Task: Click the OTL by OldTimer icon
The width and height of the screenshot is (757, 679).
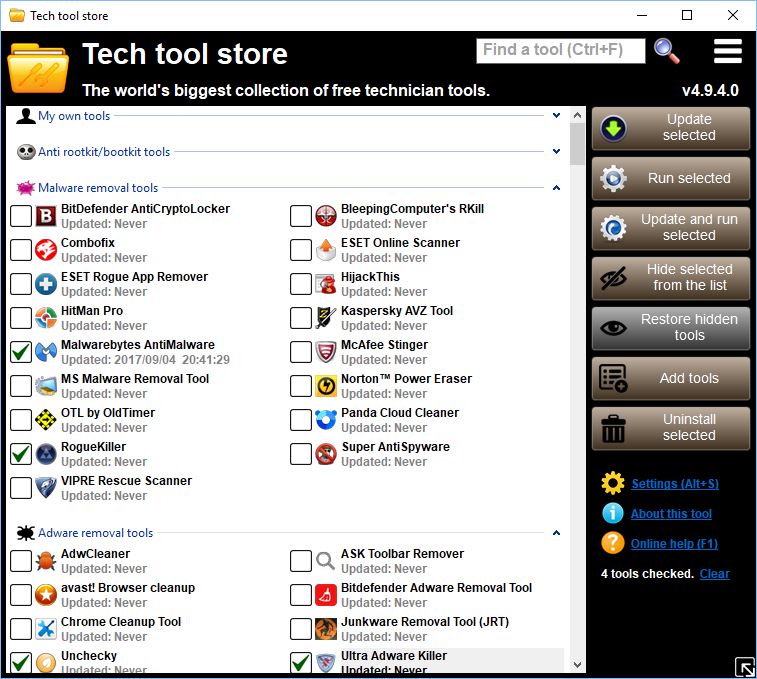Action: click(x=46, y=420)
